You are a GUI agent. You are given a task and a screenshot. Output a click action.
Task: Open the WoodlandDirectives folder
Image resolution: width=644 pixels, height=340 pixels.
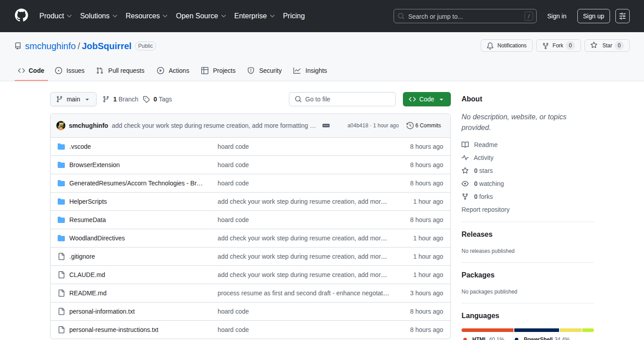tap(97, 238)
